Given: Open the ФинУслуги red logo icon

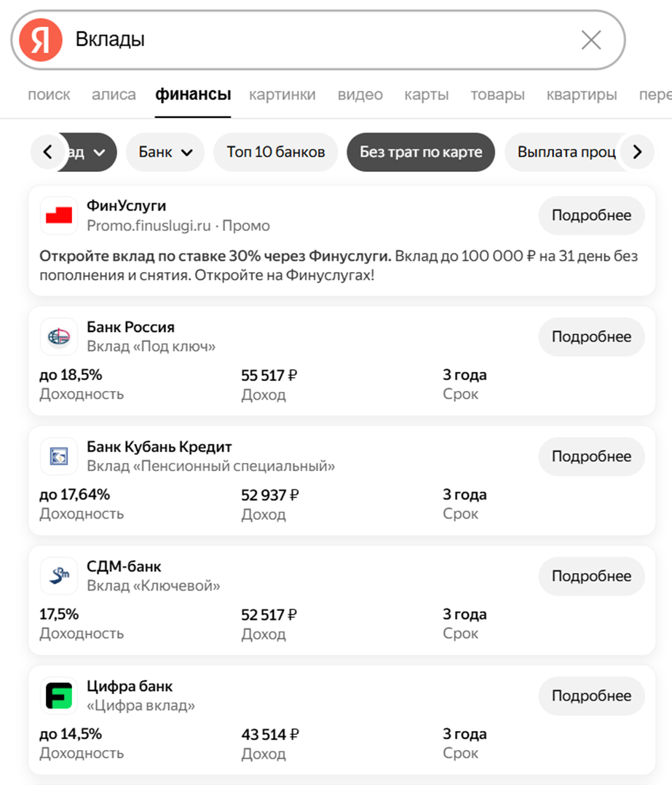Looking at the screenshot, I should (59, 216).
